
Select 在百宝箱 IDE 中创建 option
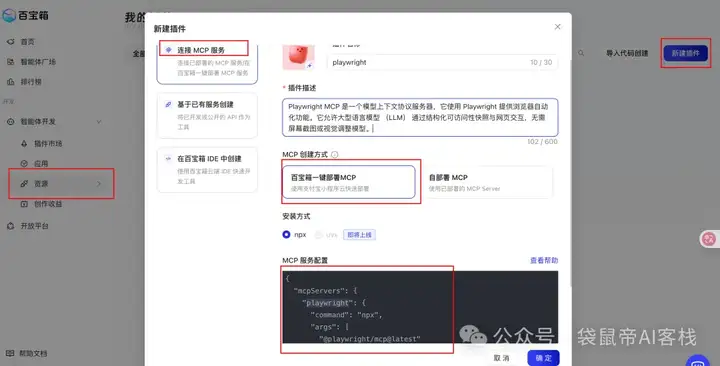pyautogui.click(x=207, y=169)
